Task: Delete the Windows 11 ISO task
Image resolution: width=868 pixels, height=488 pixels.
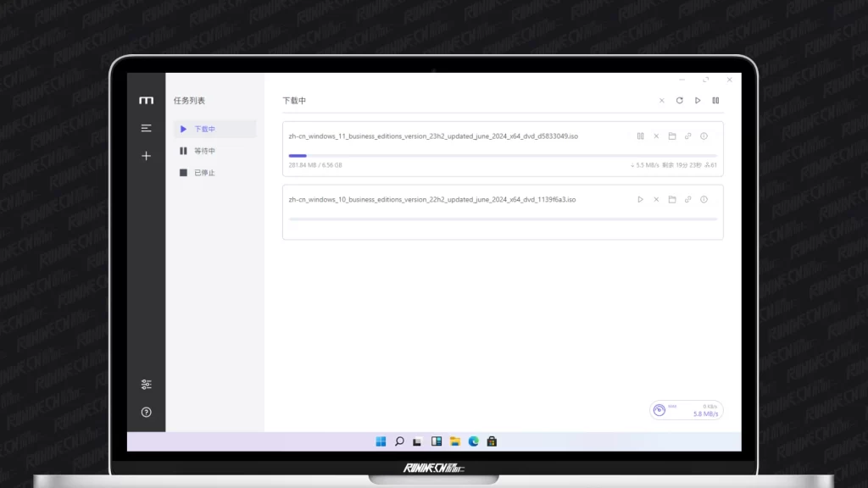Action: click(656, 136)
